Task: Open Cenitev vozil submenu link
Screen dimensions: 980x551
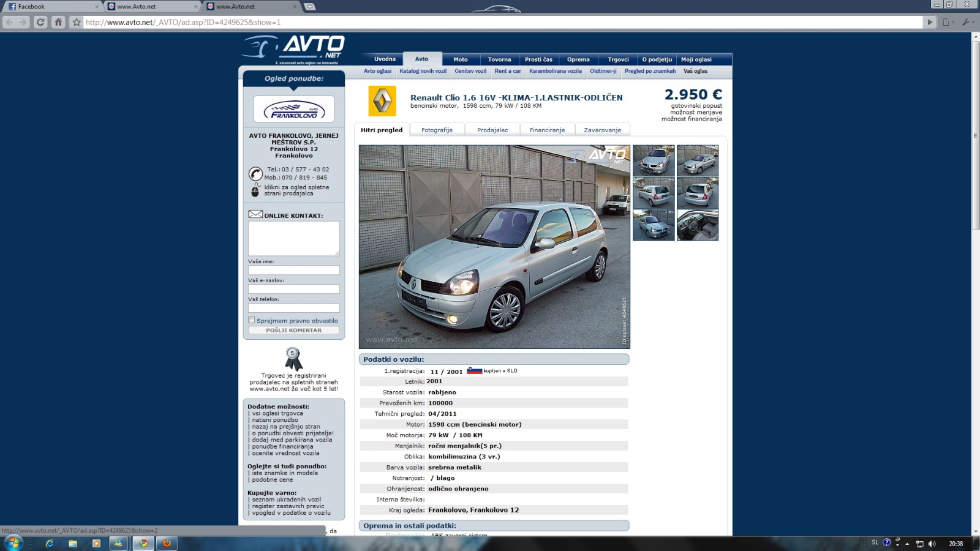Action: click(470, 71)
